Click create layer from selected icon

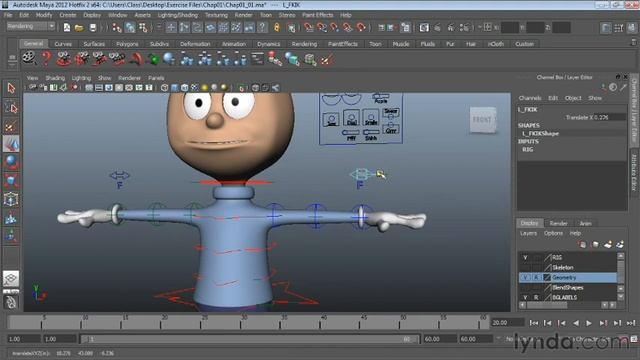[620, 244]
